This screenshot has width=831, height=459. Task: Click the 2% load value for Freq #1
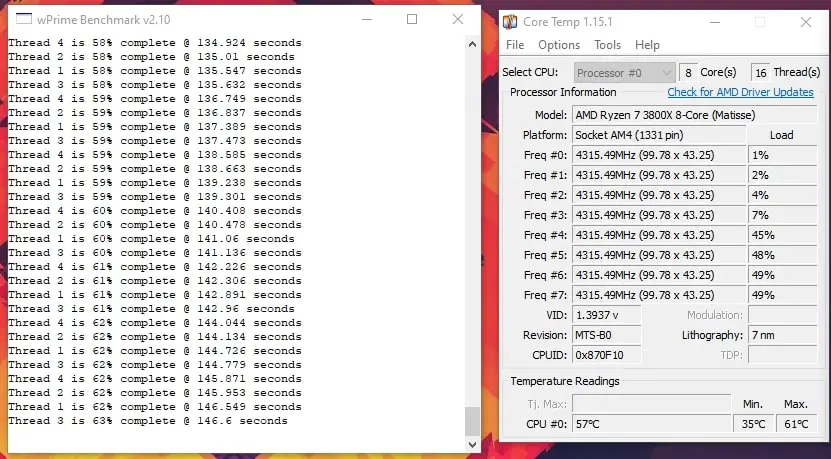[x=782, y=175]
